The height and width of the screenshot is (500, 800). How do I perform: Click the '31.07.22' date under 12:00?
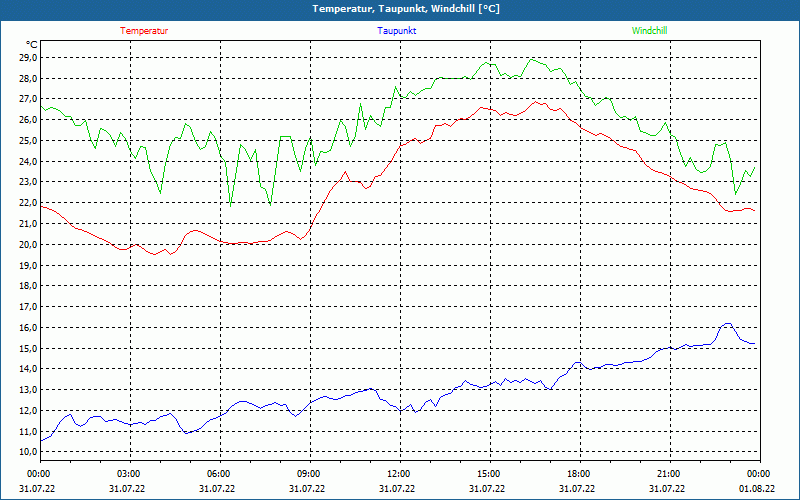pyautogui.click(x=397, y=488)
